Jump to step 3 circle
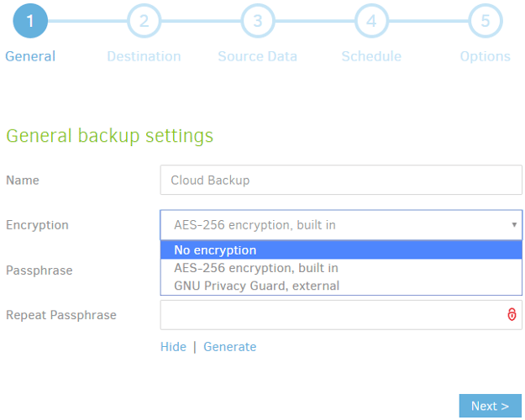This screenshot has width=525, height=420. (258, 21)
